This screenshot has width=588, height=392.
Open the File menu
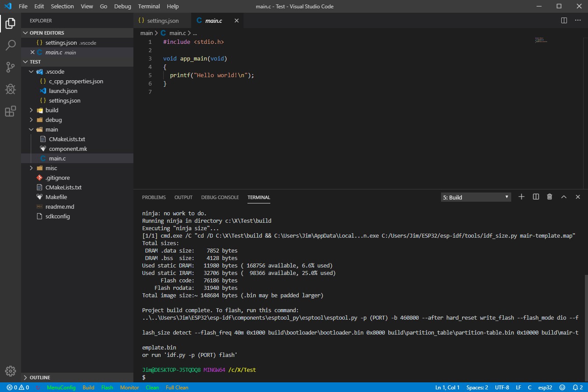[x=23, y=6]
